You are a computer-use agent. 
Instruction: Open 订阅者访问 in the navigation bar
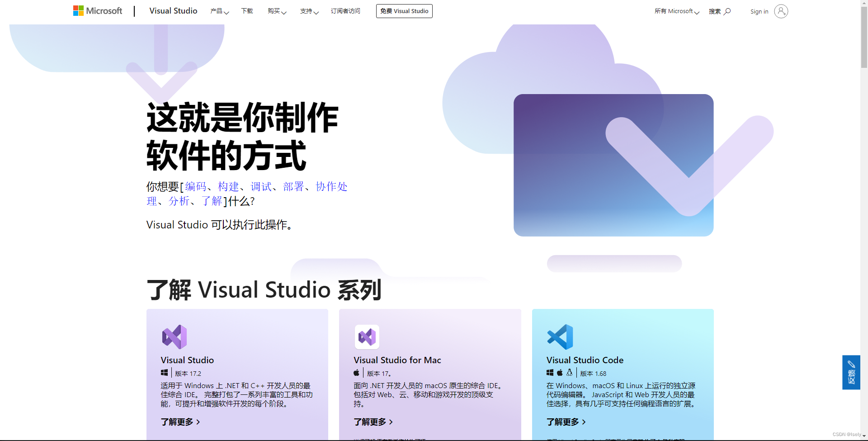coord(345,11)
